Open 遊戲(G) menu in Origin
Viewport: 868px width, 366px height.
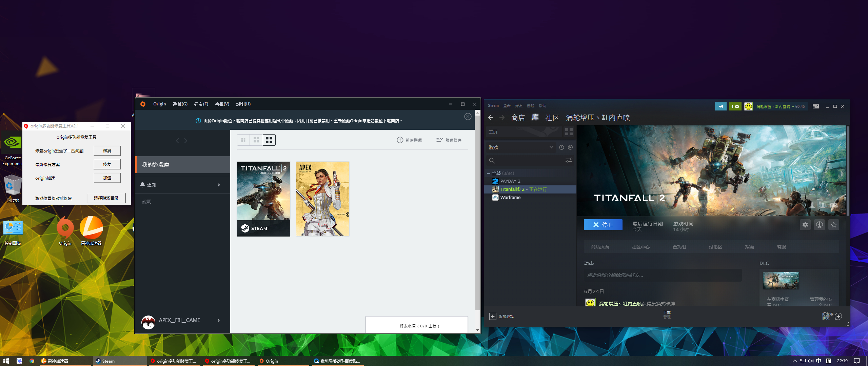(x=180, y=104)
